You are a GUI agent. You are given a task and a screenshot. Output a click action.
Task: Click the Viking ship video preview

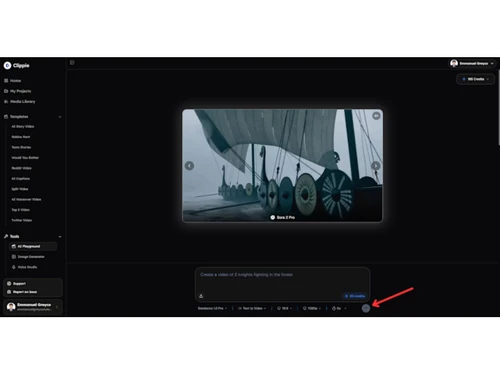282,166
